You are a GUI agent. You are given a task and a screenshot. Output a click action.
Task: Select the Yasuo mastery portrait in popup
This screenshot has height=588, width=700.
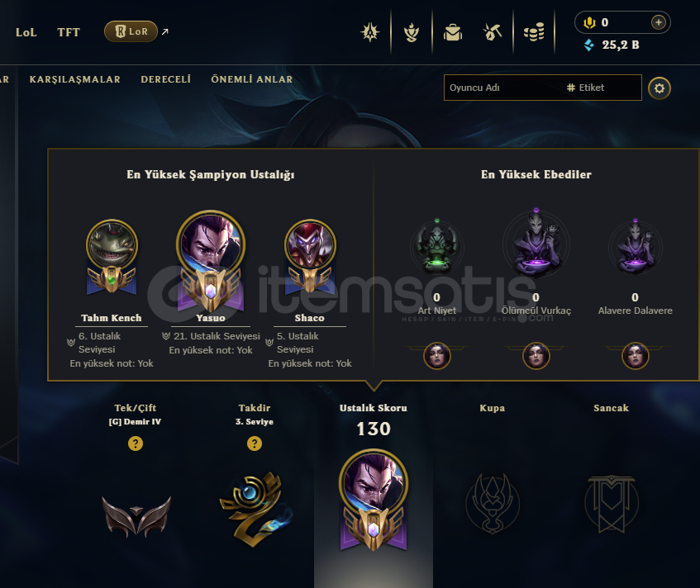point(211,243)
